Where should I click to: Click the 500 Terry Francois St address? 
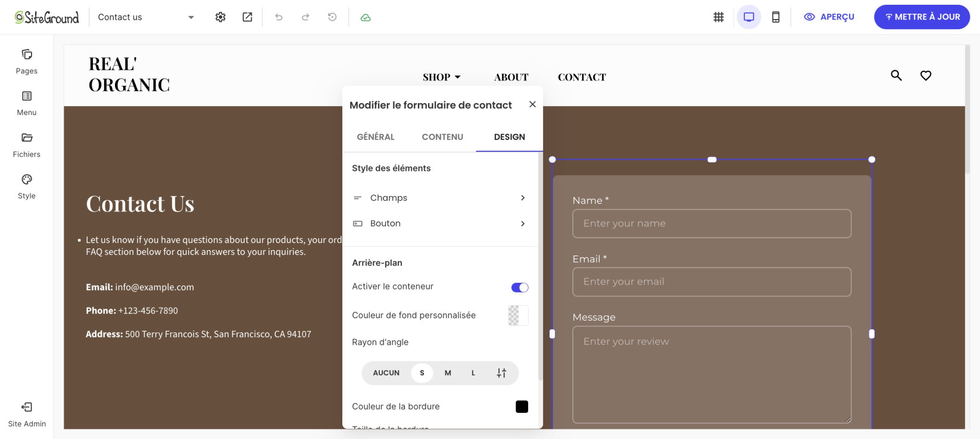(x=218, y=334)
